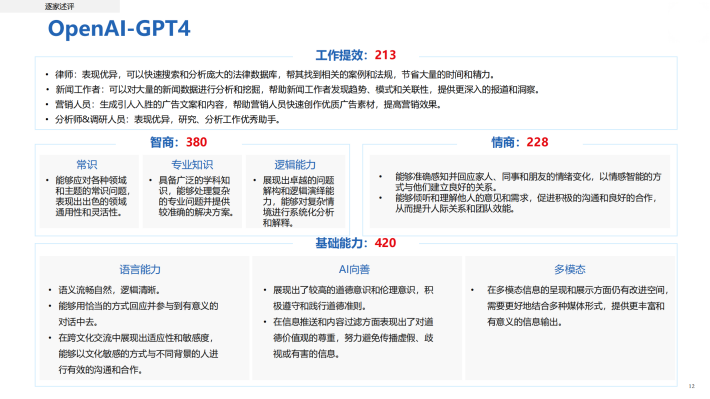Click the 多模态 description paragraph

click(x=577, y=306)
